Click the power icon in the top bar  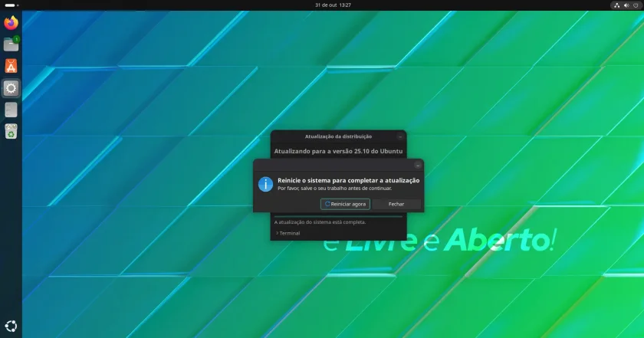(636, 5)
